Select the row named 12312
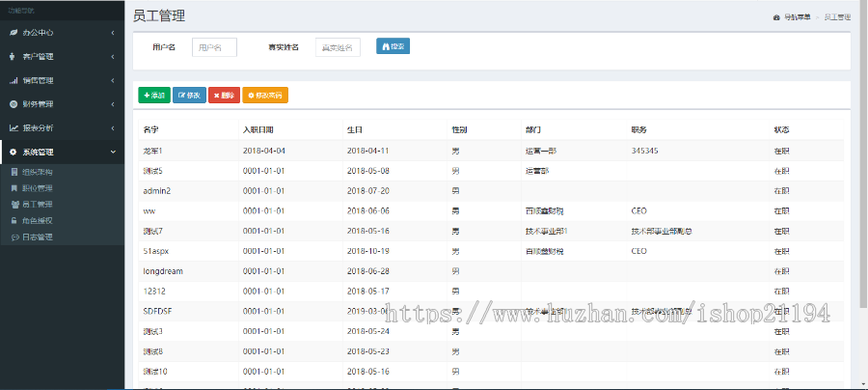 (491, 292)
